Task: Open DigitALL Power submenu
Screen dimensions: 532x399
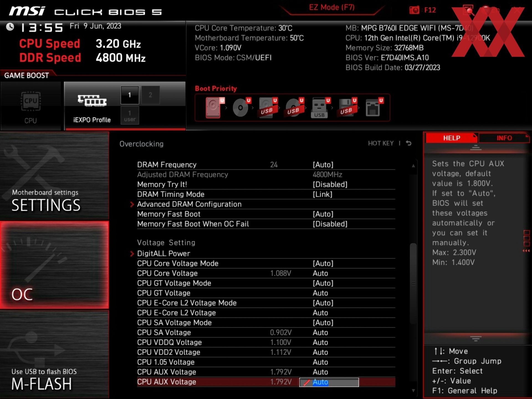Action: (163, 253)
